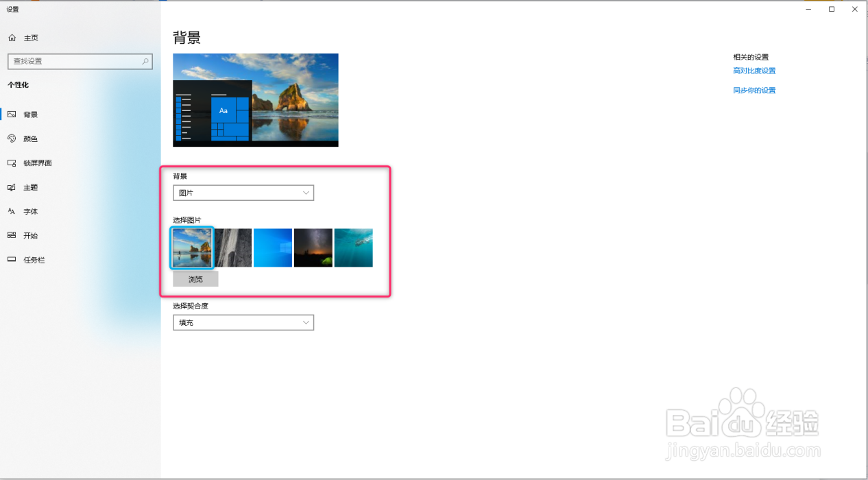Viewport: 868px width, 480px height.
Task: Open 锁屏界面 settings label
Action: [x=38, y=163]
